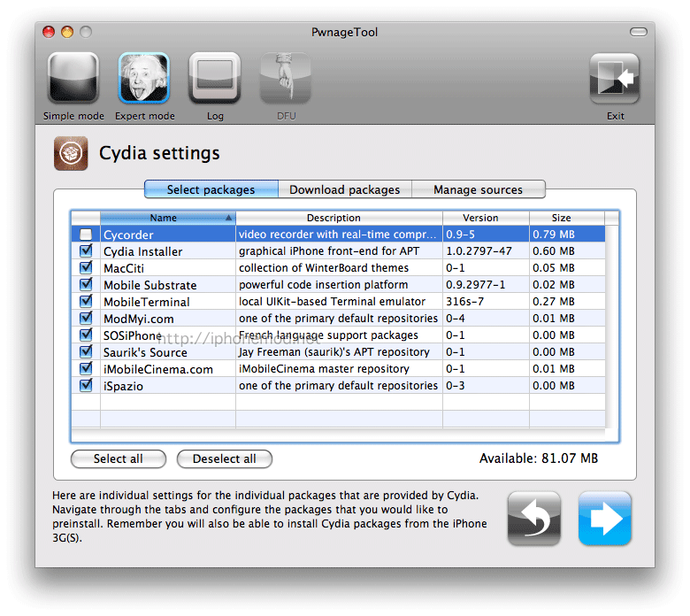Viewport: 690px width, 616px height.
Task: Uncheck the Cydia Installer package
Action: (86, 251)
